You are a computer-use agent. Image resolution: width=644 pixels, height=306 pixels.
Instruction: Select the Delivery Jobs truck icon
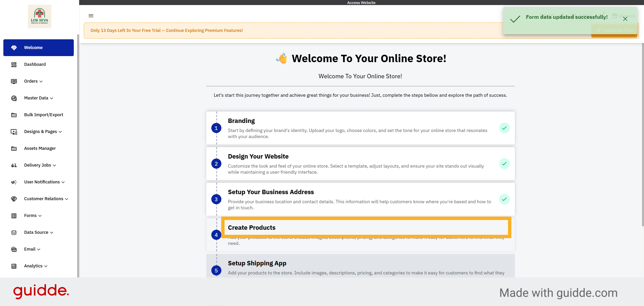click(14, 165)
